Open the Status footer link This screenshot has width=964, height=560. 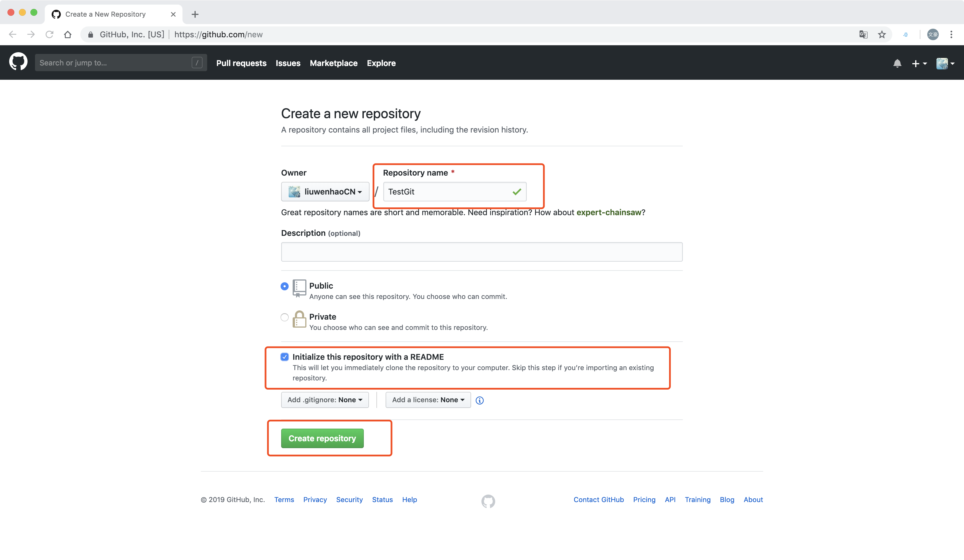382,499
